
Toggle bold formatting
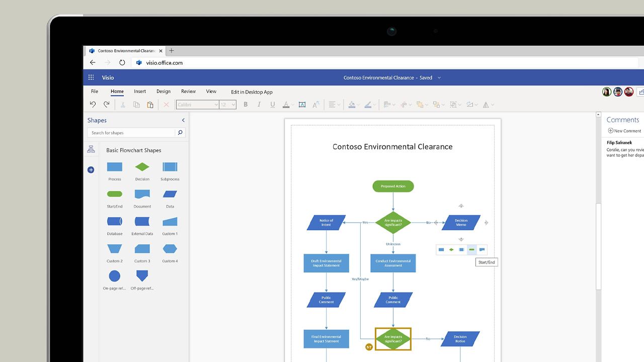click(246, 105)
